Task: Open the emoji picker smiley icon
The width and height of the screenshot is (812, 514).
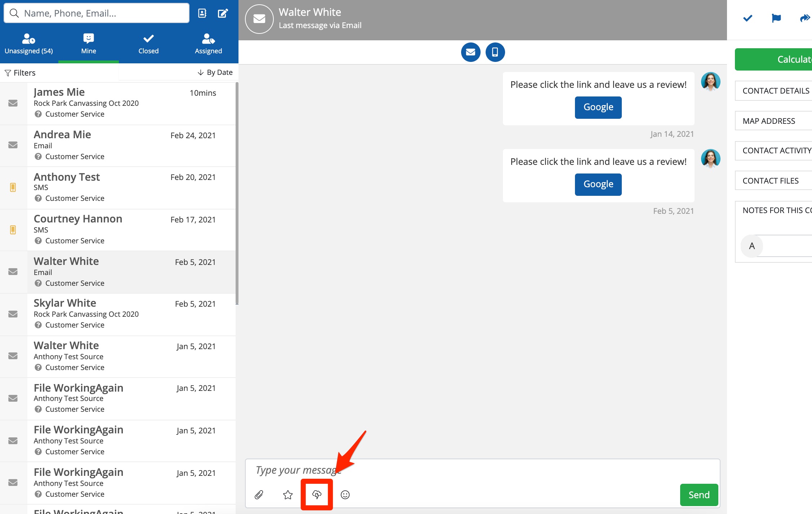Action: coord(345,495)
